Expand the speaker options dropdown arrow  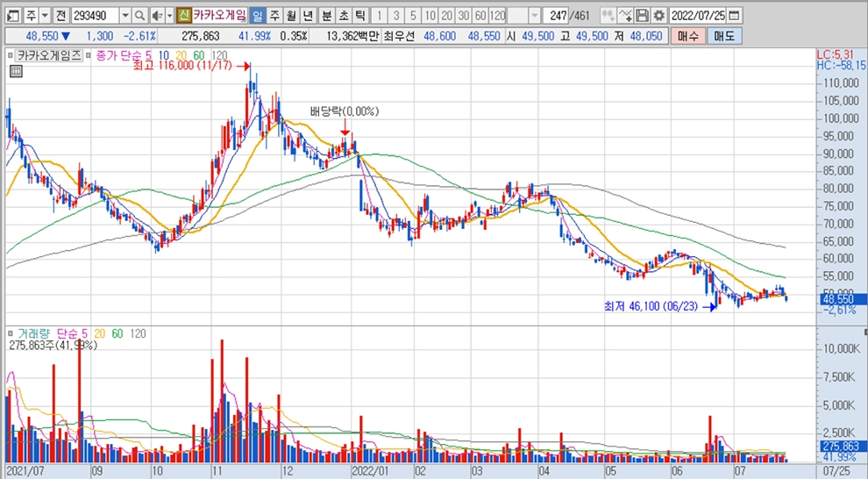[170, 16]
